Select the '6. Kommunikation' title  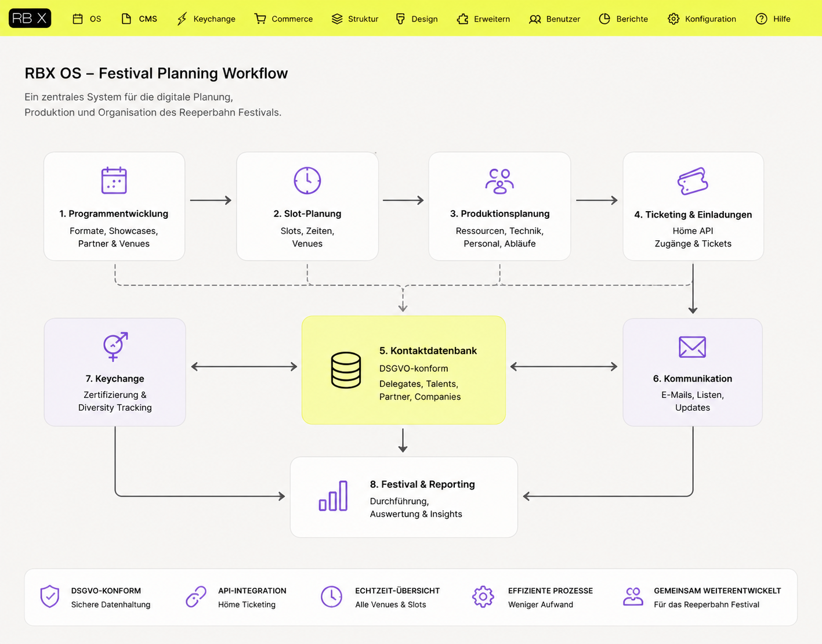pyautogui.click(x=693, y=378)
